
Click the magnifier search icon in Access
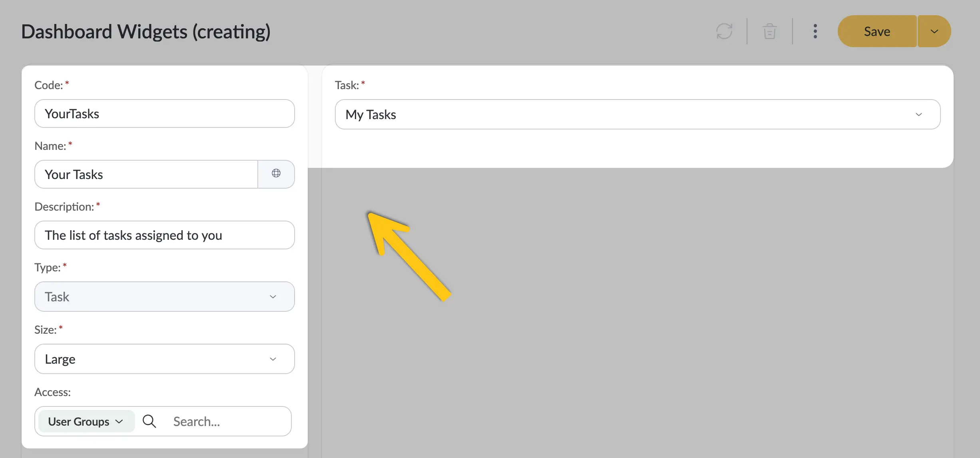point(149,421)
